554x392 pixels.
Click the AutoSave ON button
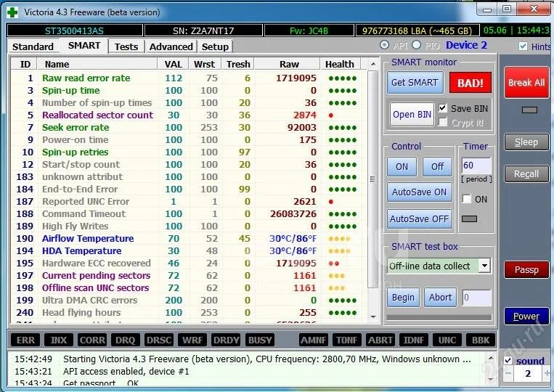420,192
